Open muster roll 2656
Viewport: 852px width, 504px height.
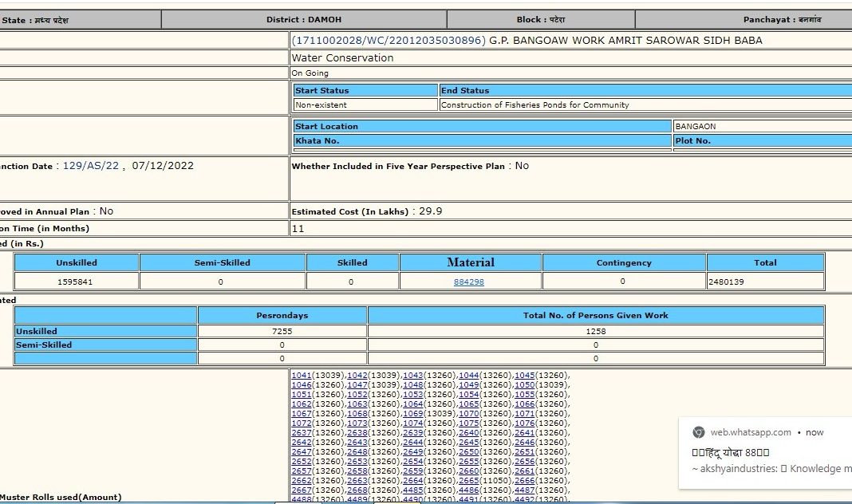coord(525,462)
